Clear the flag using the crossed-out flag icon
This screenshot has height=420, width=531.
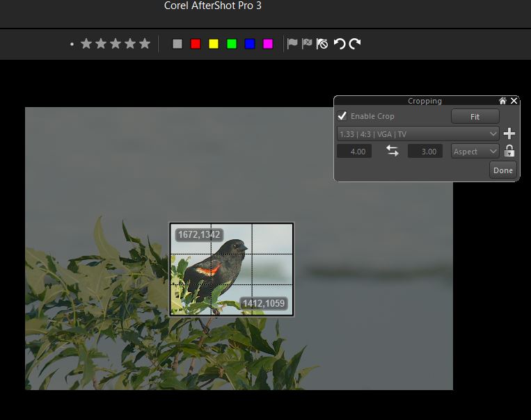click(322, 44)
